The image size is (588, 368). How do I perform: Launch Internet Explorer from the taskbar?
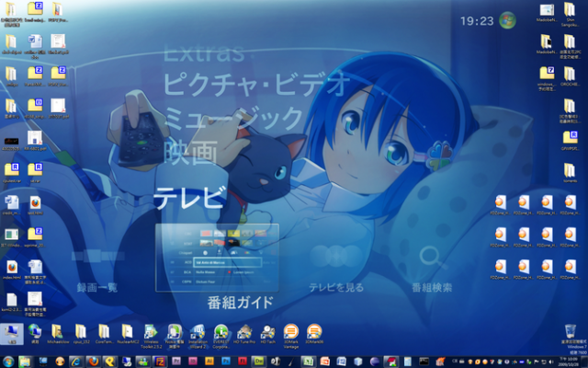click(x=76, y=362)
